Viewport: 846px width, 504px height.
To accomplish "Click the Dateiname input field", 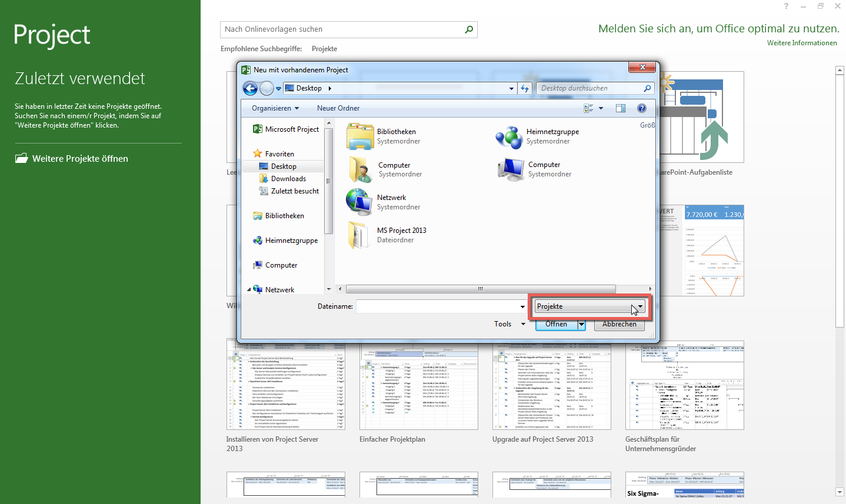I will (438, 306).
